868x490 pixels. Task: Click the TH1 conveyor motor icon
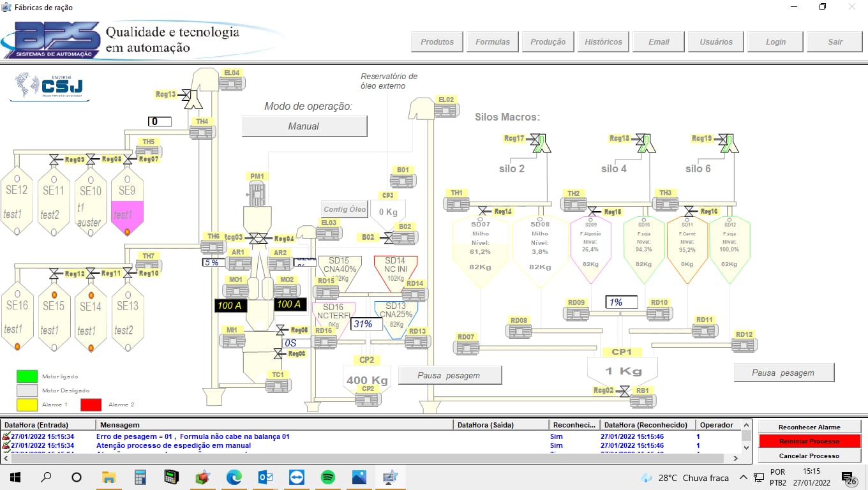click(457, 204)
